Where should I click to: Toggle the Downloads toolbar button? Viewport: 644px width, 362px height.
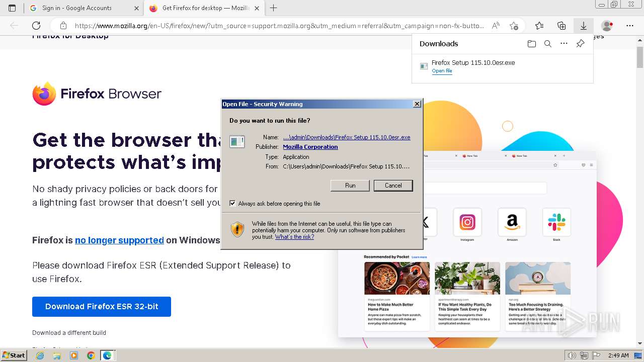[x=584, y=26]
